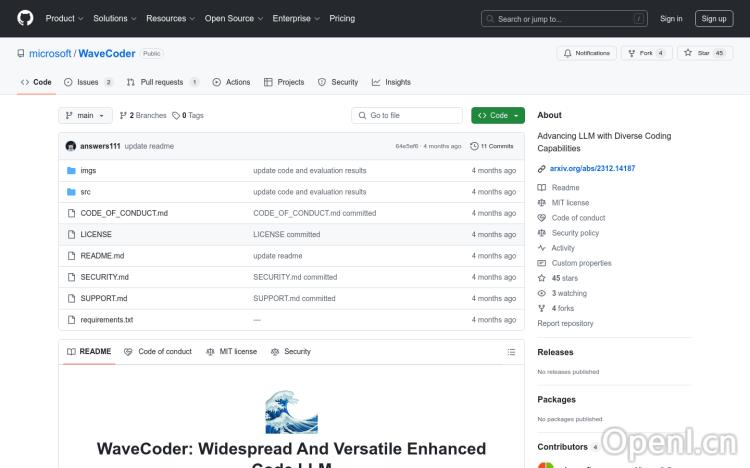
Task: Click Report repository
Action: [x=565, y=323]
